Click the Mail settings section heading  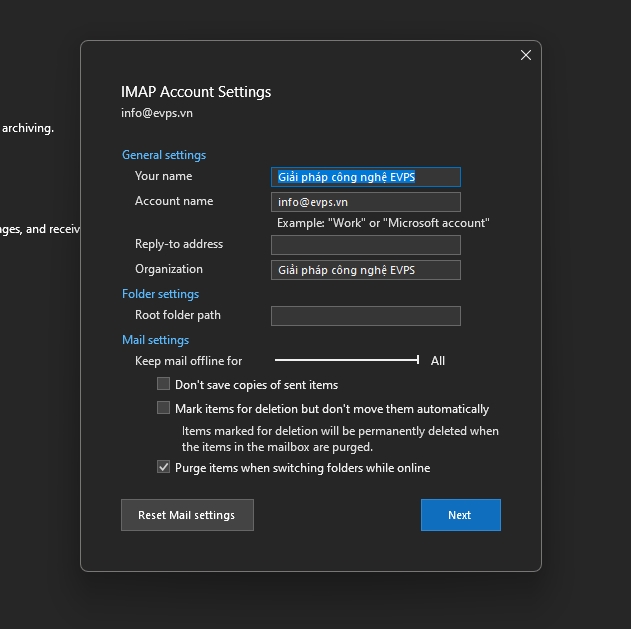point(155,340)
